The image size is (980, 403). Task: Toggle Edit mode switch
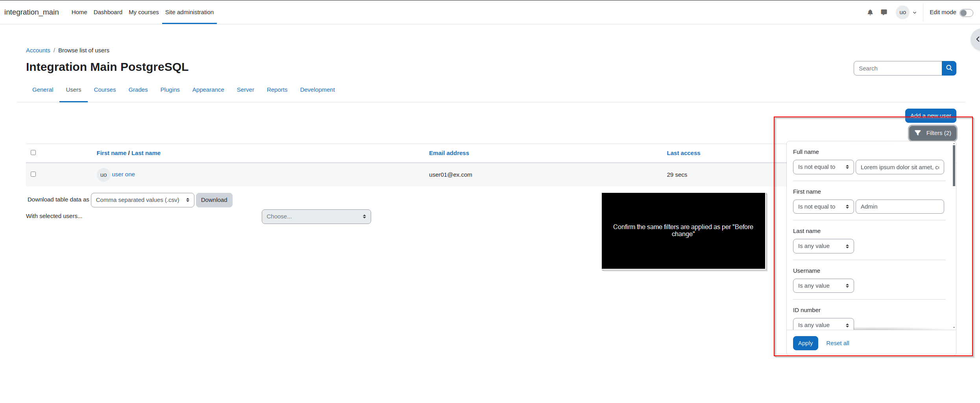(966, 13)
